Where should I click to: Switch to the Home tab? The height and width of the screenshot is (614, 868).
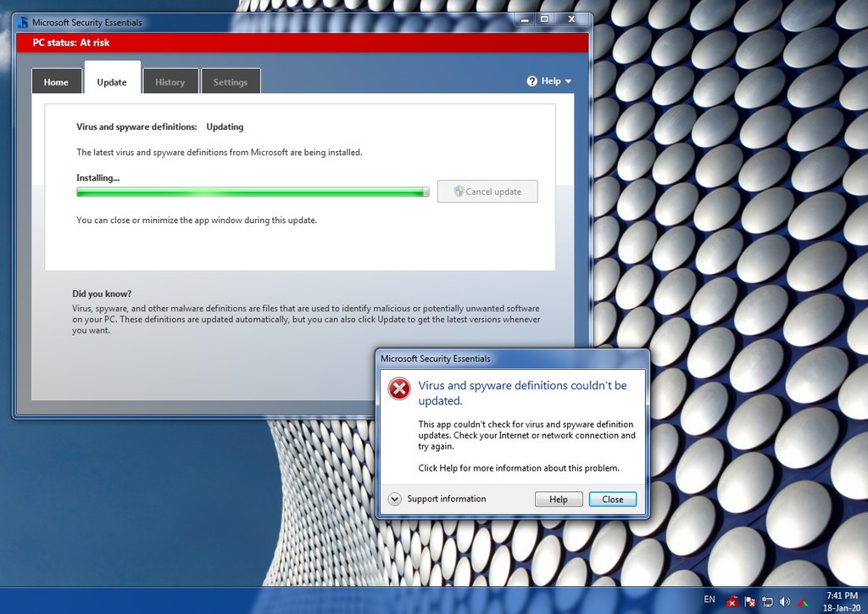56,81
